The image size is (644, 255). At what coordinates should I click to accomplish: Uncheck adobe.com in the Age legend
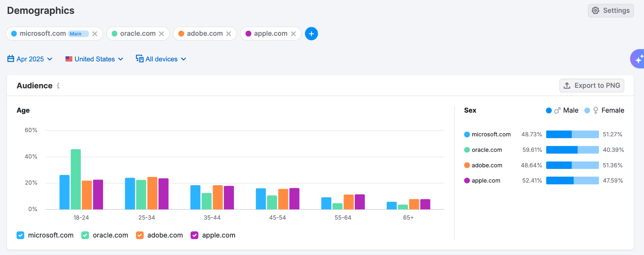[140, 235]
